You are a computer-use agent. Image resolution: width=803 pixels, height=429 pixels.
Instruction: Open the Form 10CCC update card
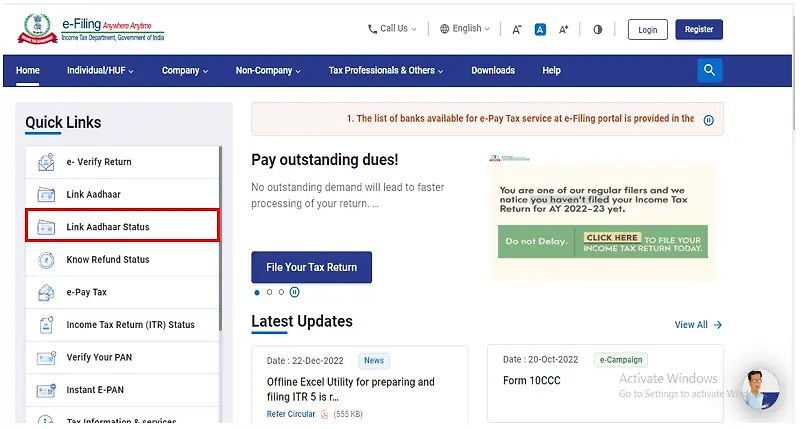pyautogui.click(x=605, y=383)
